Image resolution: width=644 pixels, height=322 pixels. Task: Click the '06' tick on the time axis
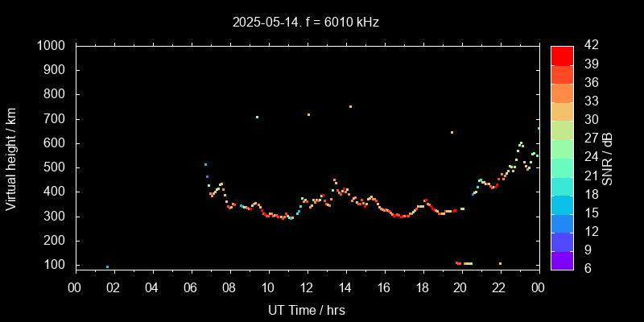[x=191, y=287]
